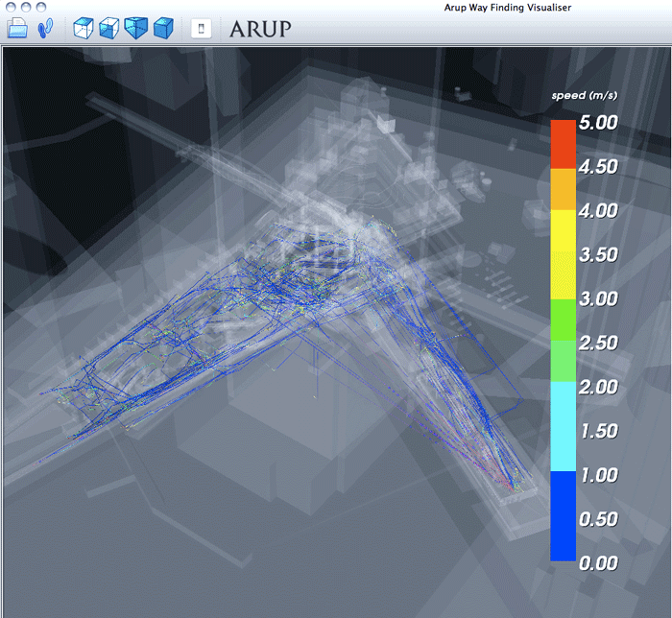Viewport: 672px width, 618px height.
Task: Click the 0.00 legend label
Action: pos(600,563)
